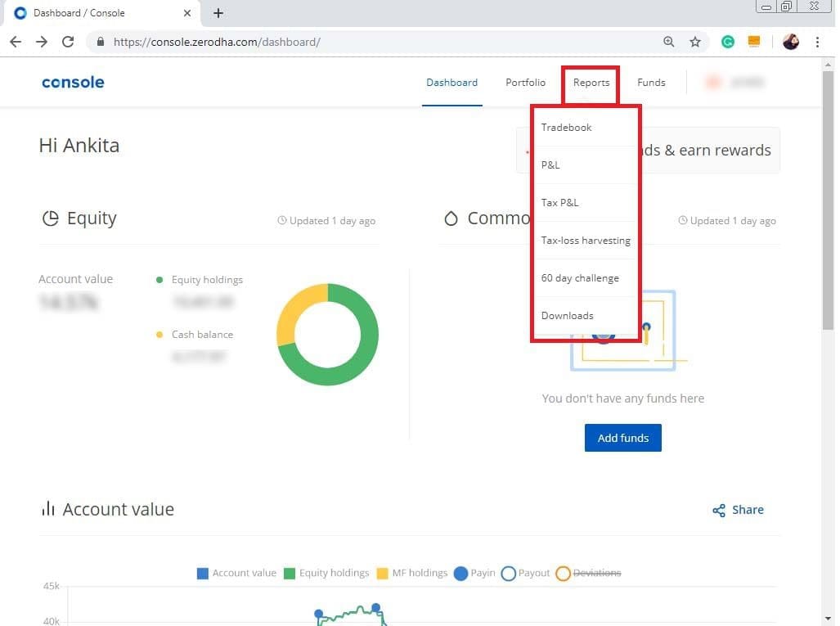Click the Commodity 'Updated 1 day ago' text

point(727,221)
